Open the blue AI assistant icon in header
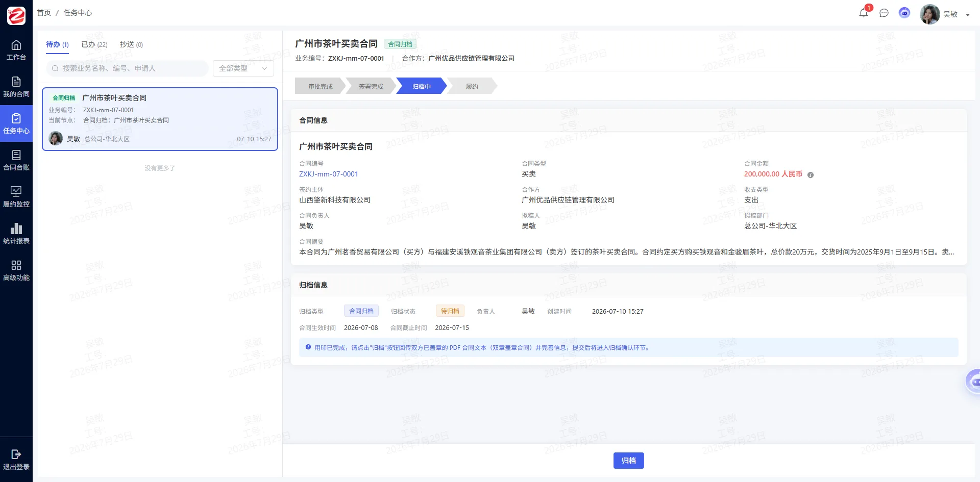Image resolution: width=980 pixels, height=482 pixels. click(x=904, y=13)
